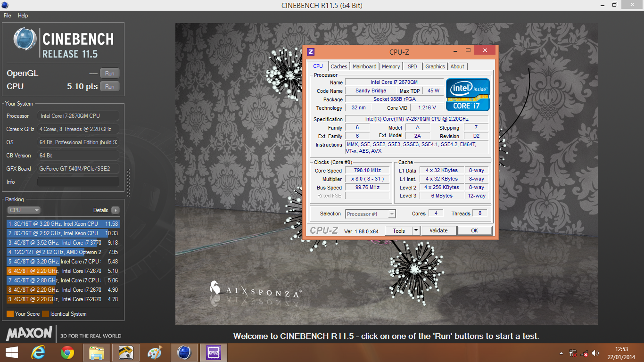Viewport: 644px width, 362px height.
Task: Expand ranking Details arrow button
Action: pos(115,210)
